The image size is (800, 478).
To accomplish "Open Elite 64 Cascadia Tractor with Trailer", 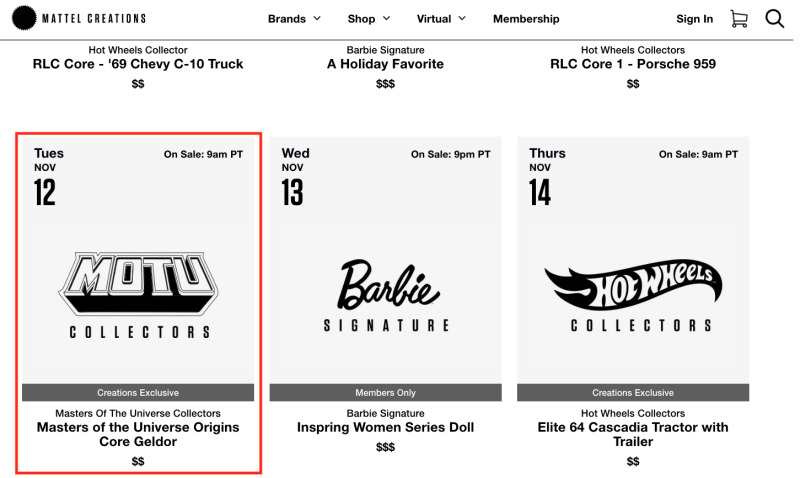I will (x=633, y=434).
